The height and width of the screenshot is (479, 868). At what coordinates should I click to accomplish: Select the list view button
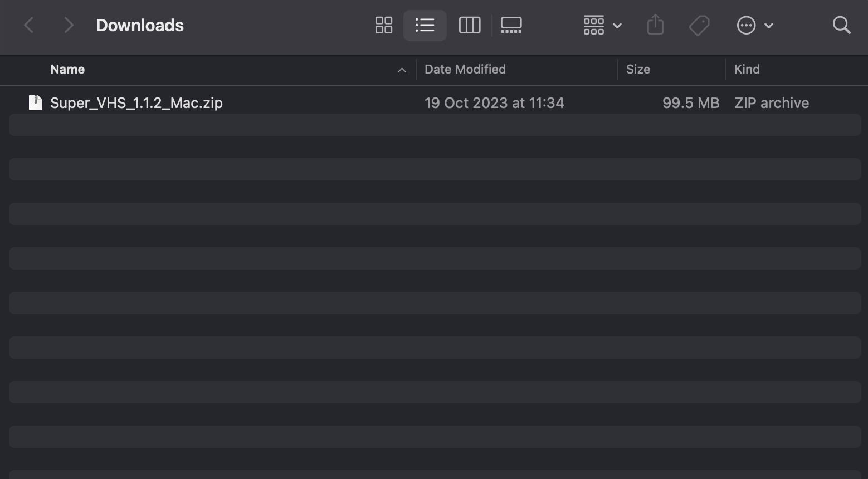point(425,25)
